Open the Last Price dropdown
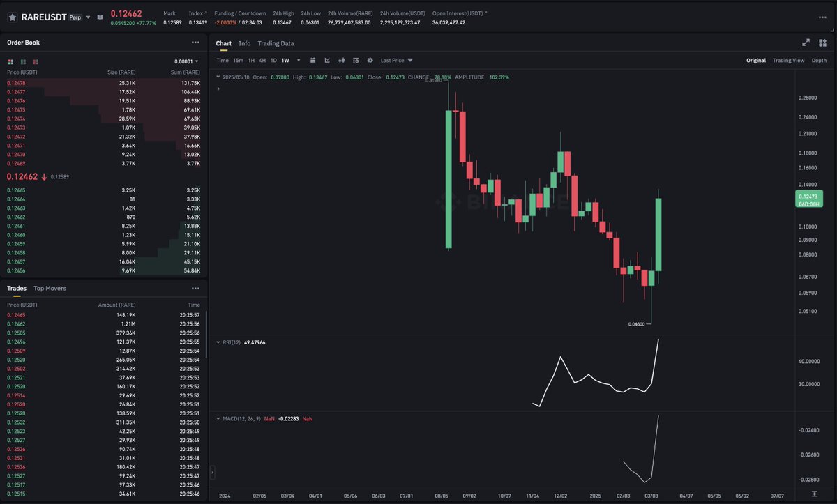Screen dimensions: 837x504 397,61
